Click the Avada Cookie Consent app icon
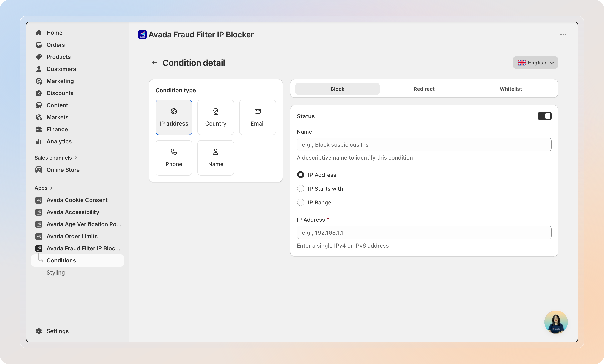Viewport: 604px width, 364px height. (39, 200)
